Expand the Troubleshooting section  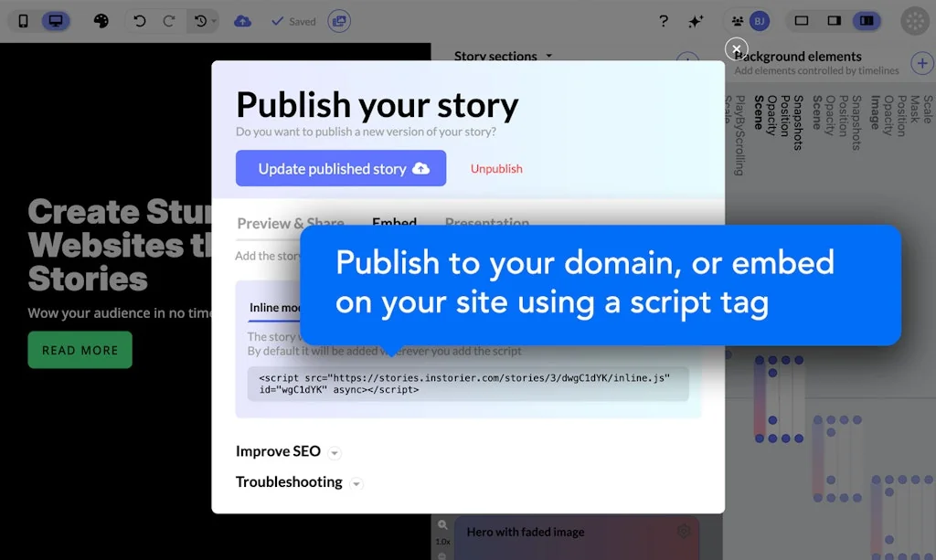click(x=356, y=483)
